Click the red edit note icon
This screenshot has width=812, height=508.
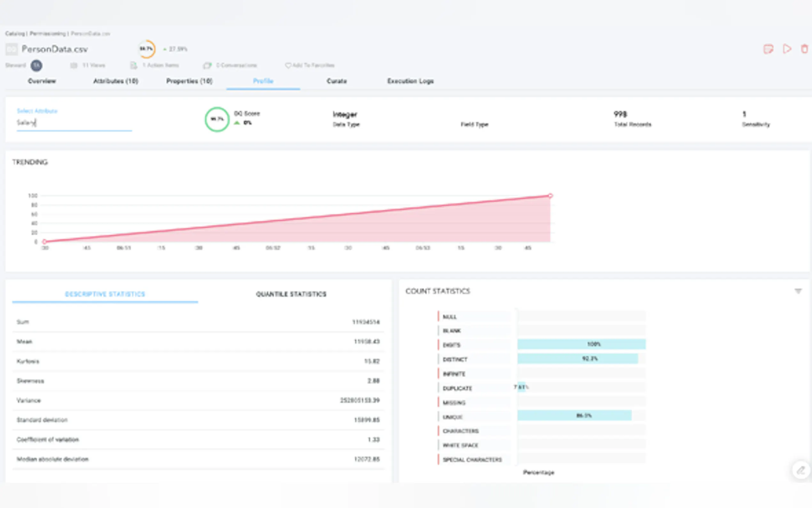pos(768,49)
